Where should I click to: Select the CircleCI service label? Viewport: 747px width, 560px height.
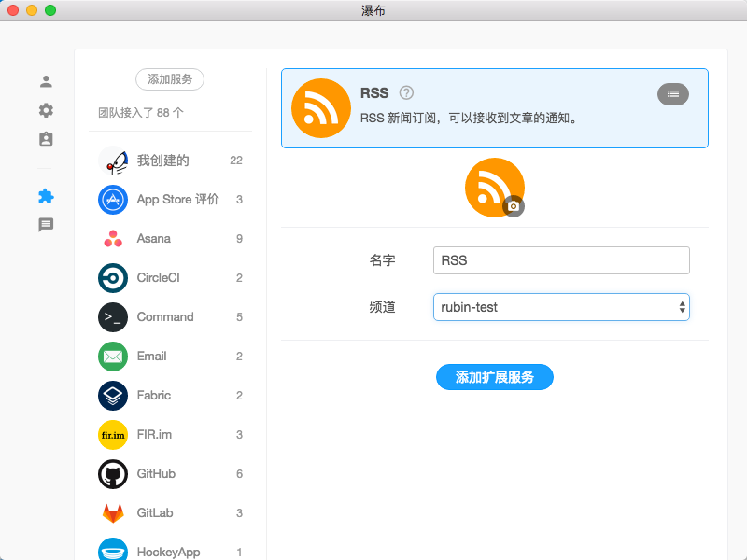(158, 277)
